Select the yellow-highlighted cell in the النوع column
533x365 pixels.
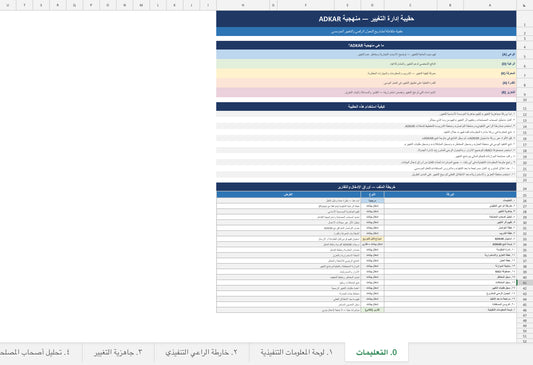(373, 239)
